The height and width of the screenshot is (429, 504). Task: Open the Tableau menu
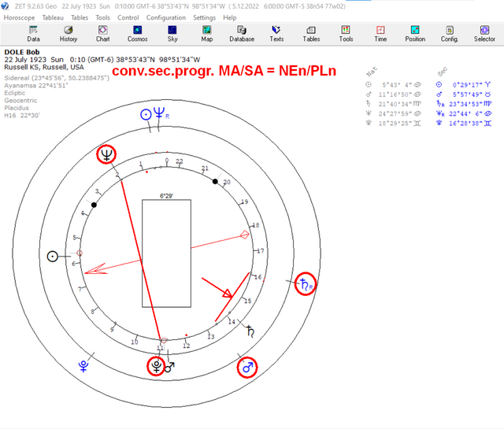tap(53, 17)
